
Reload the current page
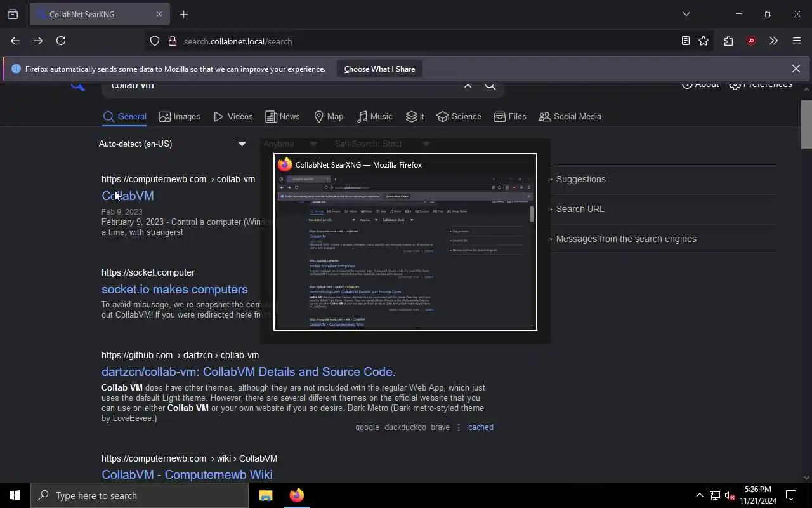pos(61,41)
